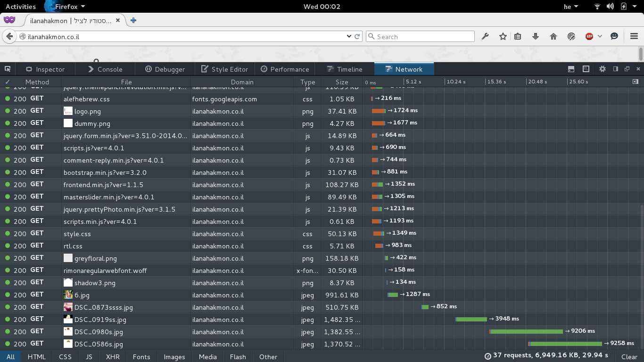Toggle the split console panel
The image size is (644, 362).
pyautogui.click(x=571, y=69)
